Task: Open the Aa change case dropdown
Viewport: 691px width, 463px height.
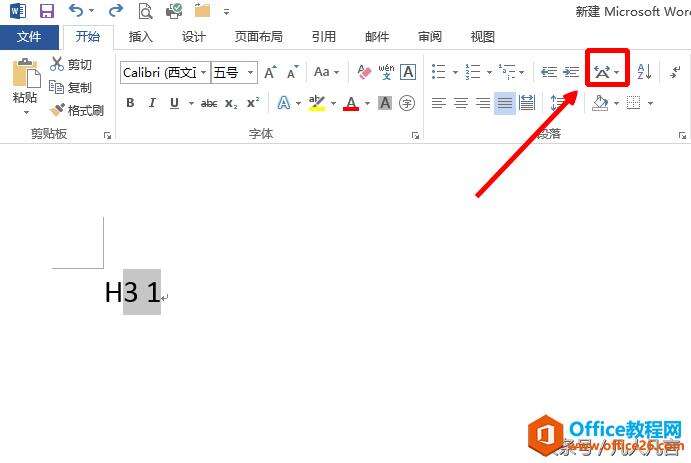Action: coord(327,72)
